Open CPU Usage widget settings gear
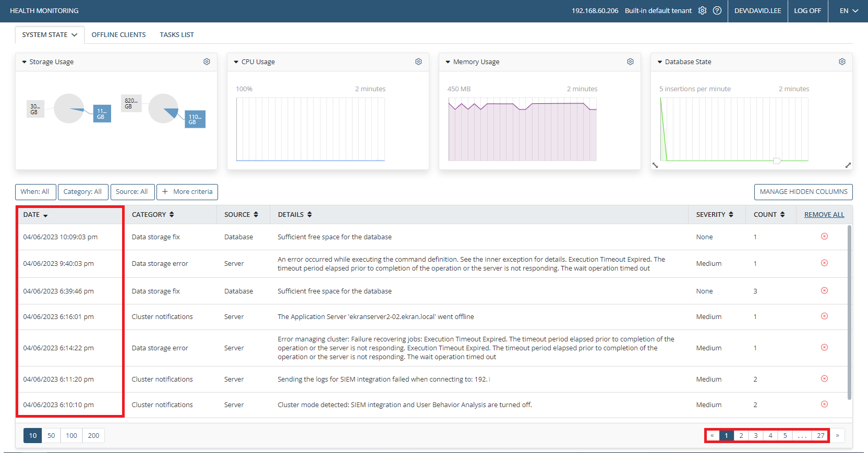The height and width of the screenshot is (453, 868). point(418,62)
